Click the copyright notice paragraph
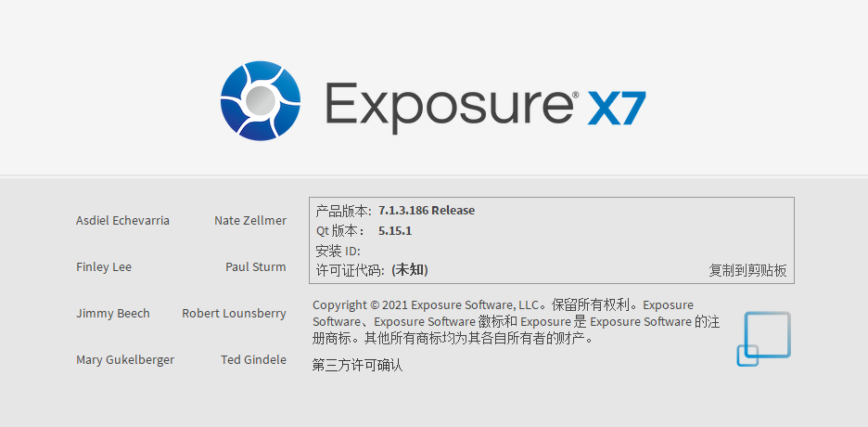This screenshot has height=427, width=868. click(516, 321)
